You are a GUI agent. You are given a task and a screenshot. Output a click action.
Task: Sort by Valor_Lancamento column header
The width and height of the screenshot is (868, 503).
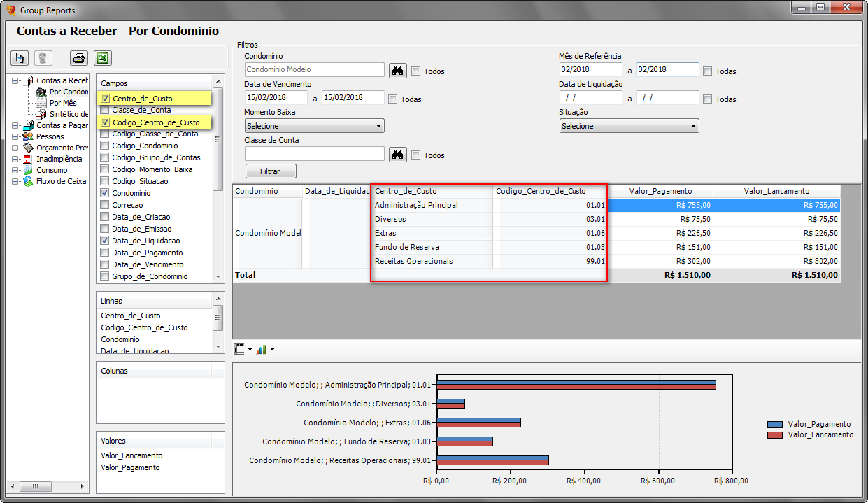(776, 191)
